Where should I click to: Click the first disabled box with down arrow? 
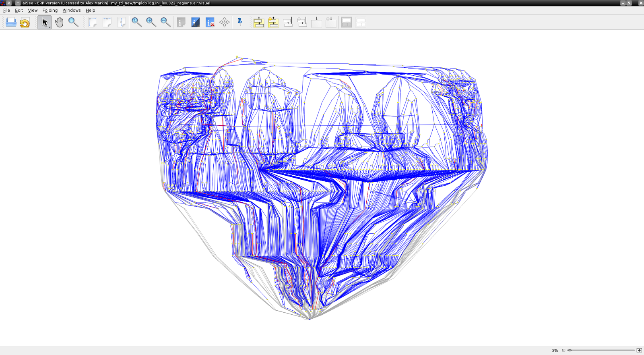316,23
